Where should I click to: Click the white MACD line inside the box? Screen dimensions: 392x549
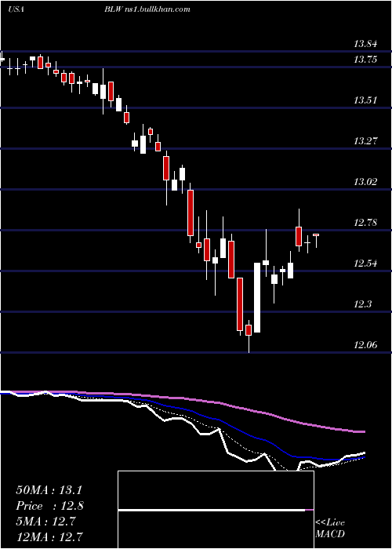point(212,510)
